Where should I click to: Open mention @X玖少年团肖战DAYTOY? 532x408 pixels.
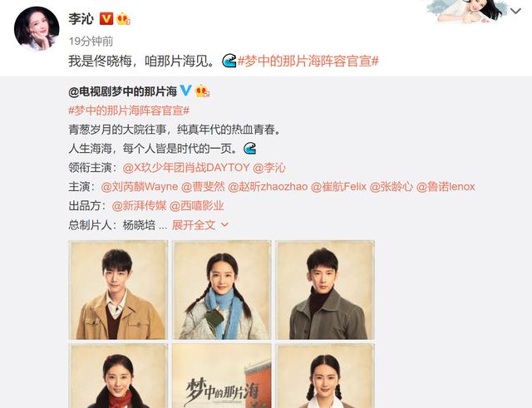[x=186, y=168]
